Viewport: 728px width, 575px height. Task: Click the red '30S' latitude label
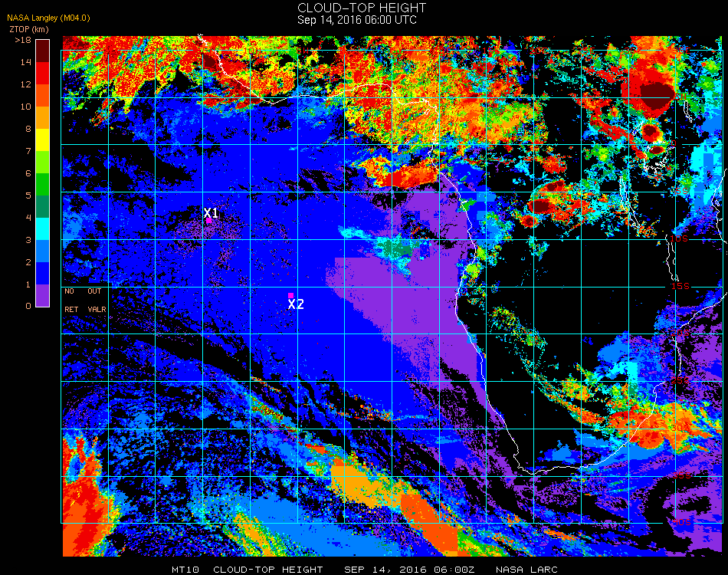pos(681,428)
